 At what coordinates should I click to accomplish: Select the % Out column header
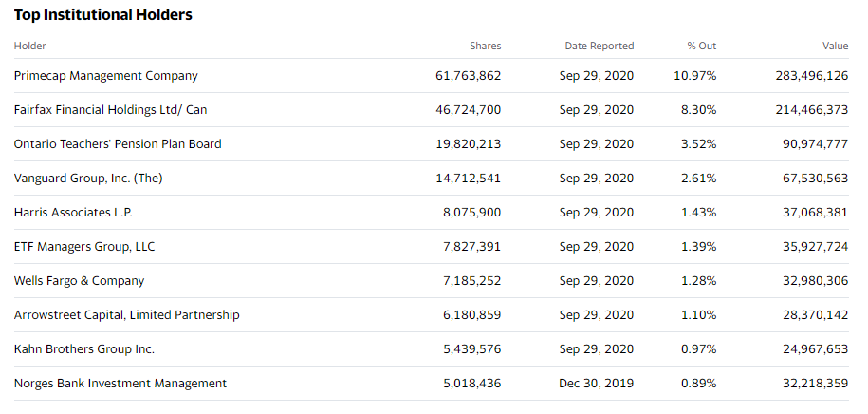[701, 46]
